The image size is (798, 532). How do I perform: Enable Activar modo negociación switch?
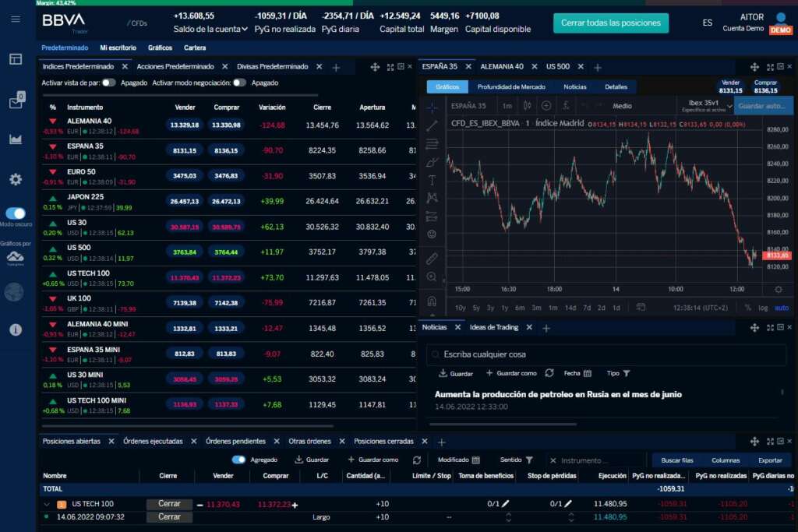pos(239,83)
